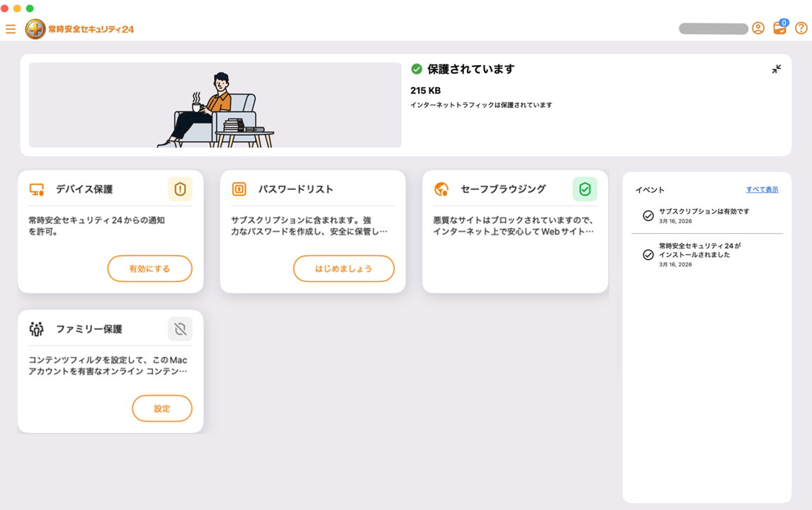Screen dimensions: 812x510
Task: Collapse the protection status banner
Action: [776, 69]
